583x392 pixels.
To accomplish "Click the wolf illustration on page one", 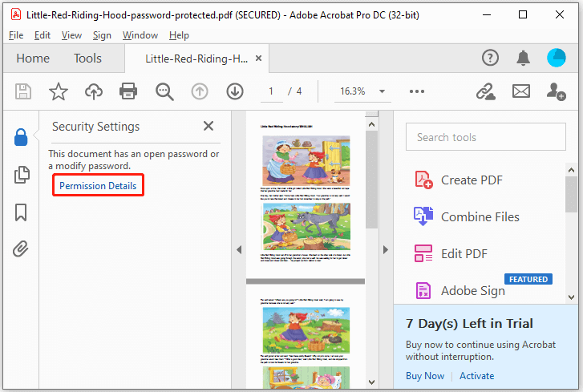I will [x=306, y=227].
